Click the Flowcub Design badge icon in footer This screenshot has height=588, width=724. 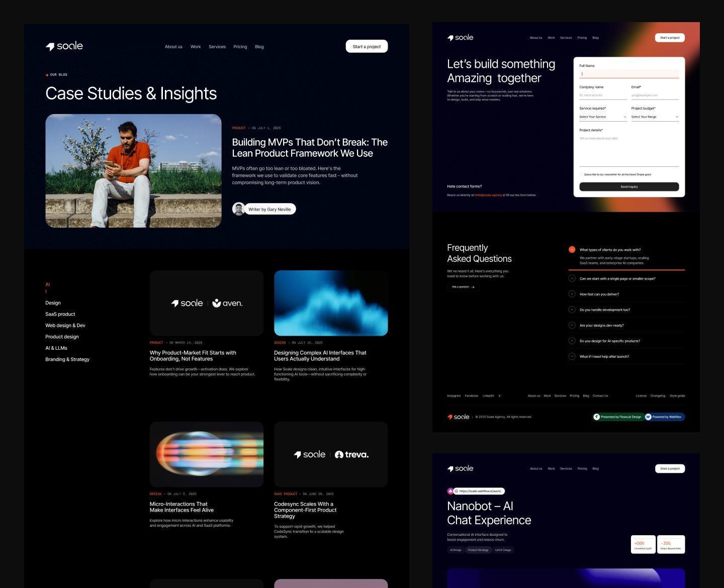click(x=597, y=417)
